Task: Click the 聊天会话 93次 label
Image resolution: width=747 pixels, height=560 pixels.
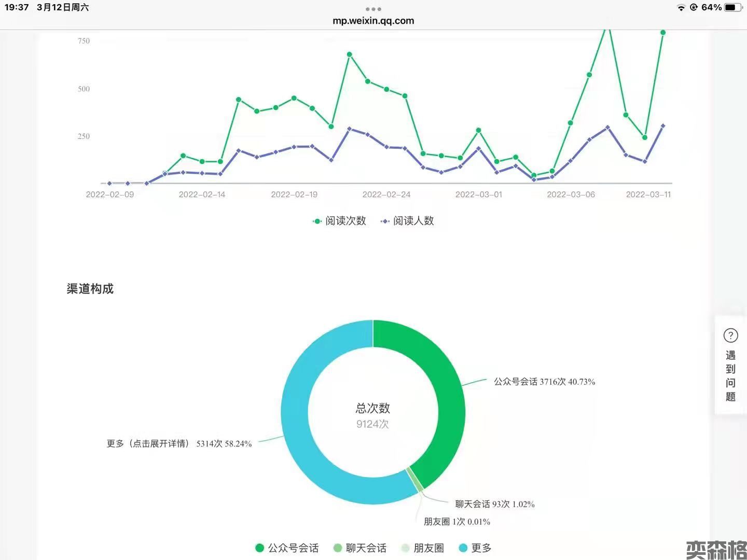Action: coord(494,504)
